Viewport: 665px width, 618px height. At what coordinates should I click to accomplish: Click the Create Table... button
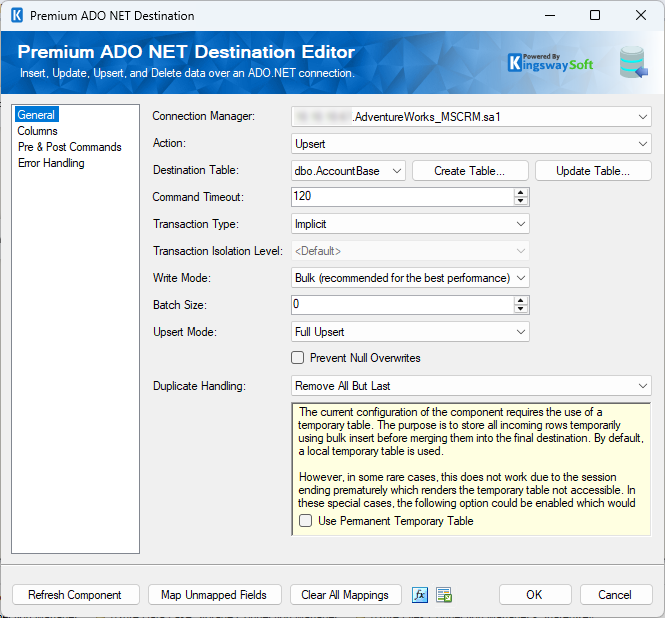(470, 171)
